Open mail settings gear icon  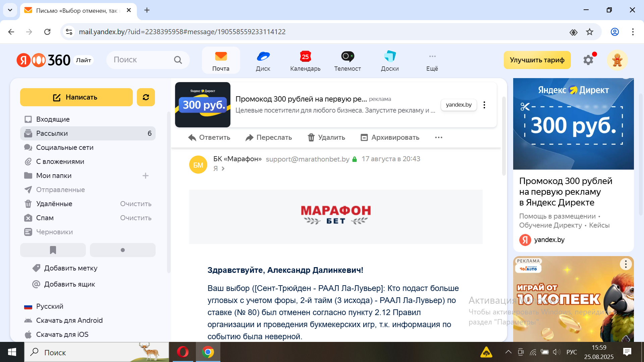tap(588, 60)
